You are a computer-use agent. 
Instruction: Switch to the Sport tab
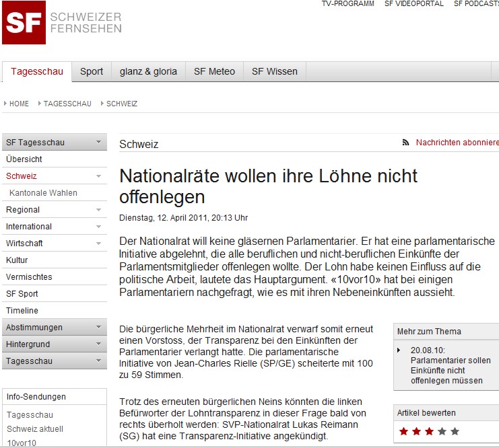coord(92,71)
